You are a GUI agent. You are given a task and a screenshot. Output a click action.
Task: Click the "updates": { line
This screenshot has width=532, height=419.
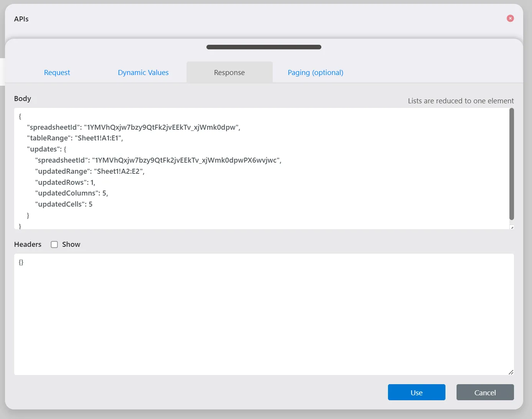(x=47, y=149)
